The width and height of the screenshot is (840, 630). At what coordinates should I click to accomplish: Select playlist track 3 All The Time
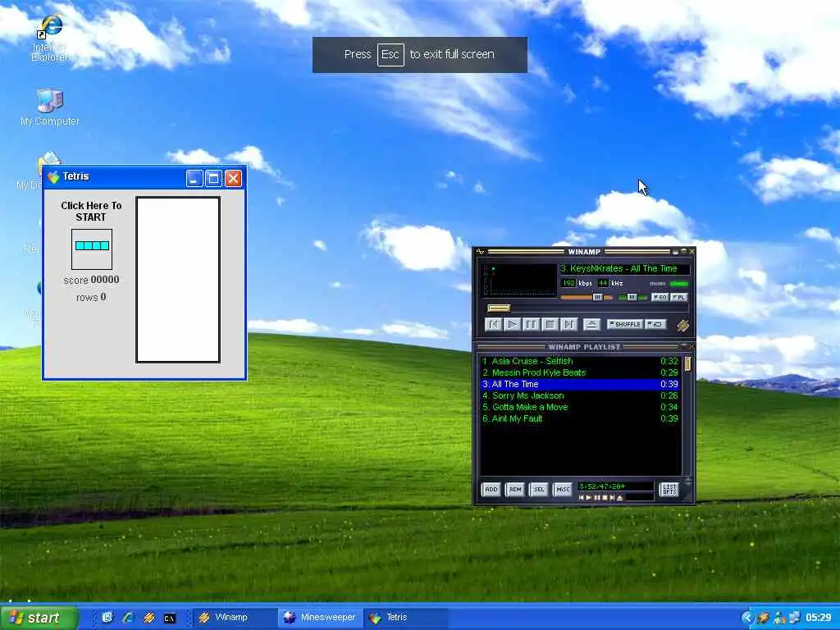580,384
